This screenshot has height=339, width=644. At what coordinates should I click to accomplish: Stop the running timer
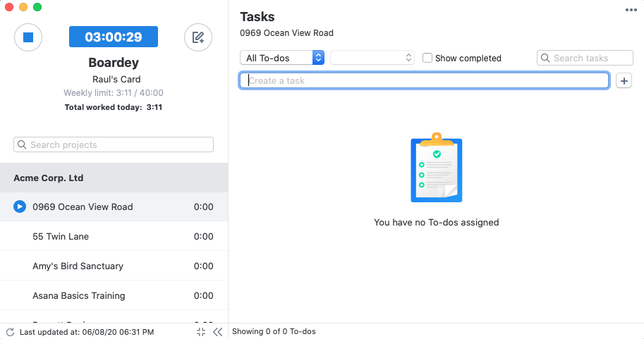(28, 37)
